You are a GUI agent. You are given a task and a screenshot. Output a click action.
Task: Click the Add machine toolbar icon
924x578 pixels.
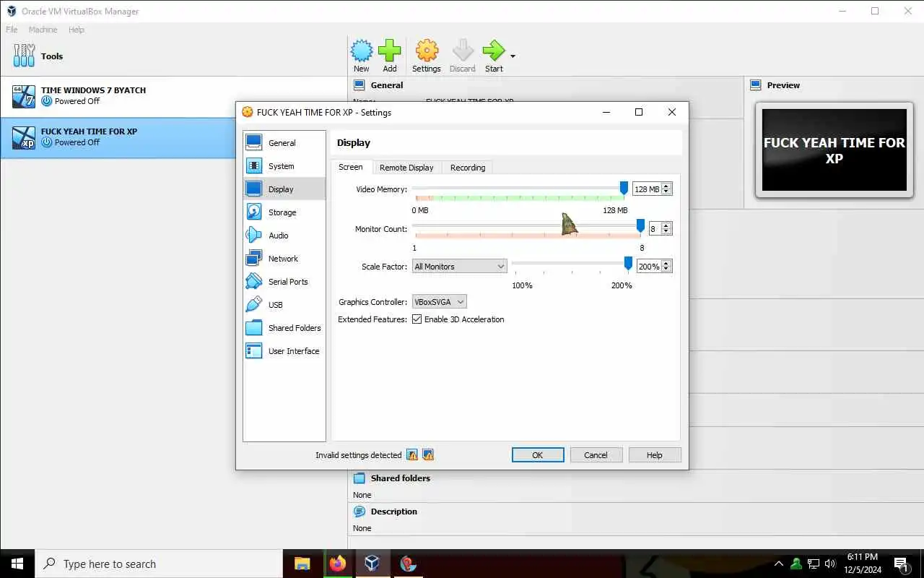click(390, 56)
